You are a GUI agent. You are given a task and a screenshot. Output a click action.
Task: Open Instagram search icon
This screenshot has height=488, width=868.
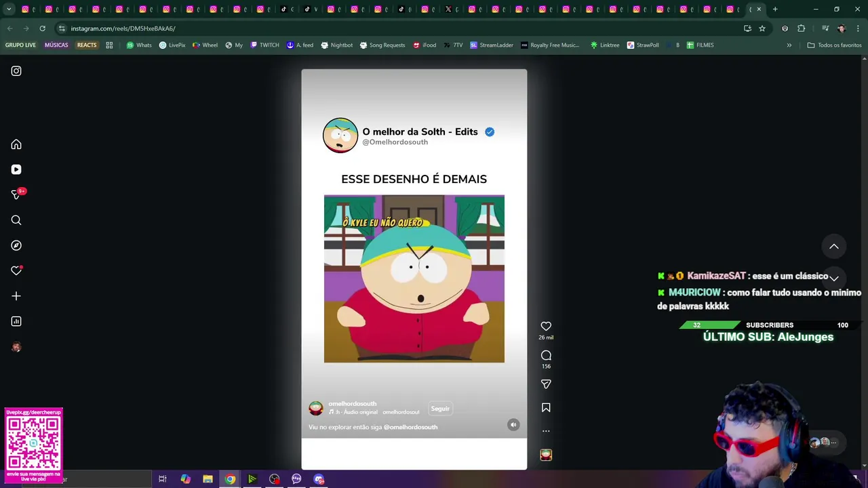click(x=16, y=220)
